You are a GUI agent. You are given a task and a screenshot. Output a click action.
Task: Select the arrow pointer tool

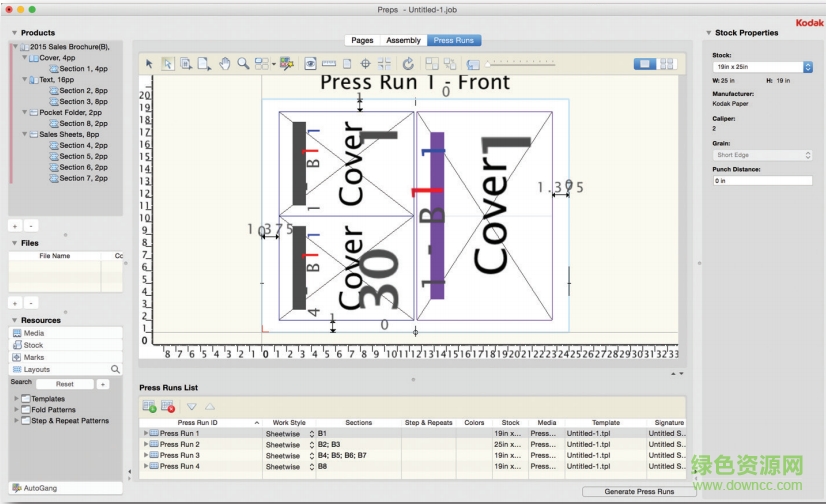[x=149, y=63]
